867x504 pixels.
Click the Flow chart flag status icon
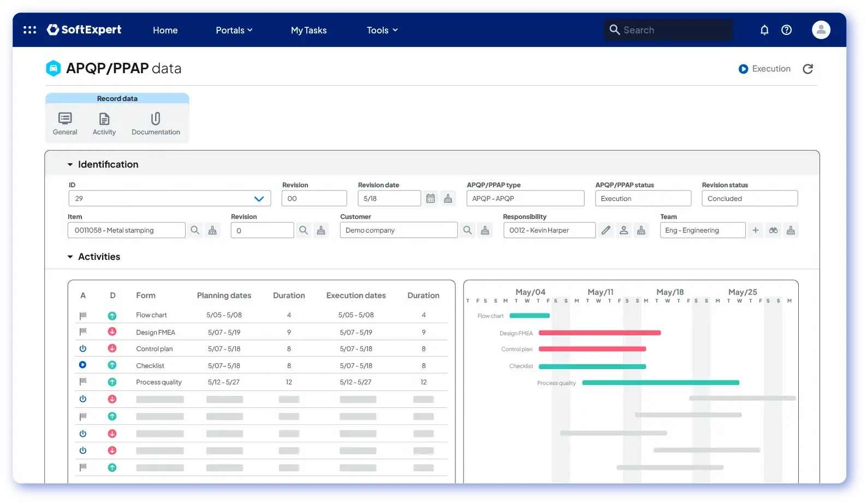pyautogui.click(x=83, y=316)
